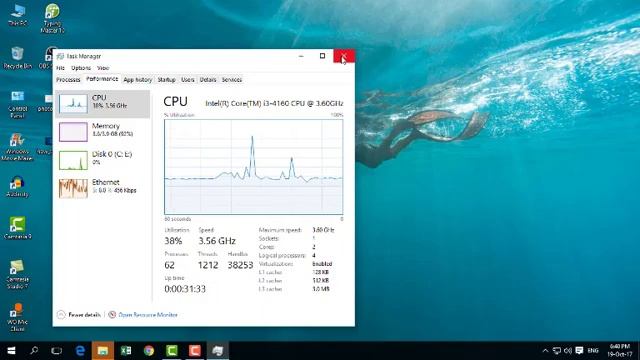The width and height of the screenshot is (640, 360).
Task: Click the Virtualization Enabled value
Action: pyautogui.click(x=322, y=264)
